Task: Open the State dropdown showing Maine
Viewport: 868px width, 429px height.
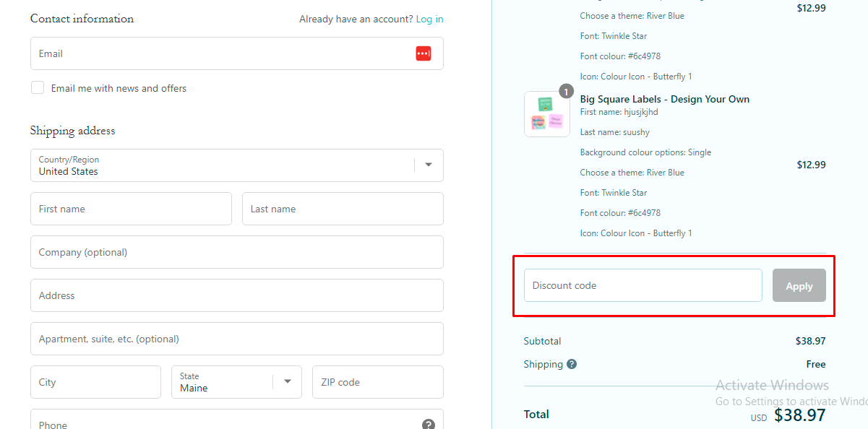Action: pyautogui.click(x=236, y=382)
